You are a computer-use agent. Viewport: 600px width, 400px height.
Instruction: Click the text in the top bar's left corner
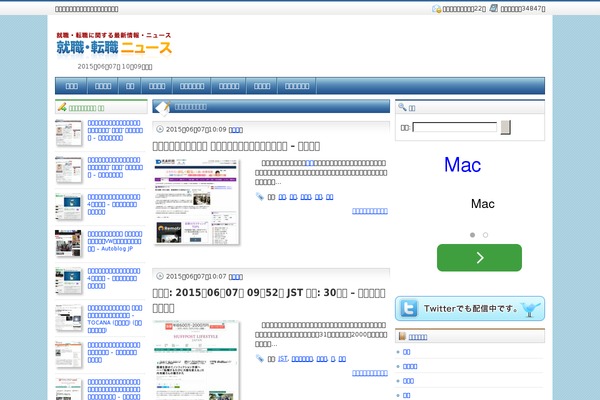pos(86,9)
